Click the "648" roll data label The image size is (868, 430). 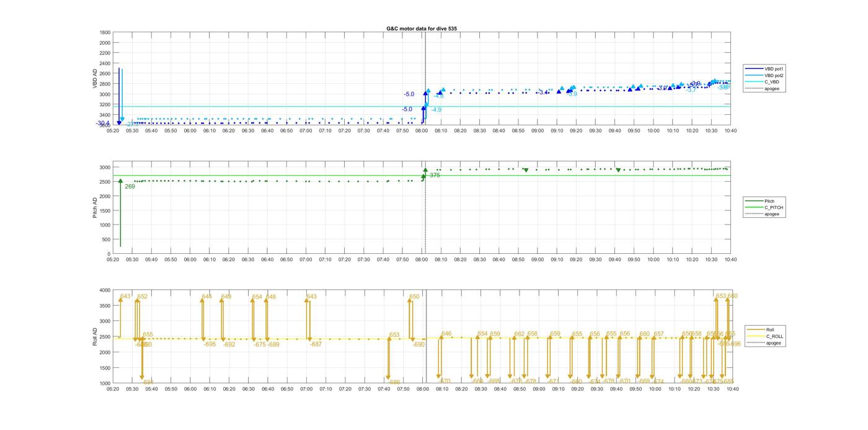(x=271, y=297)
